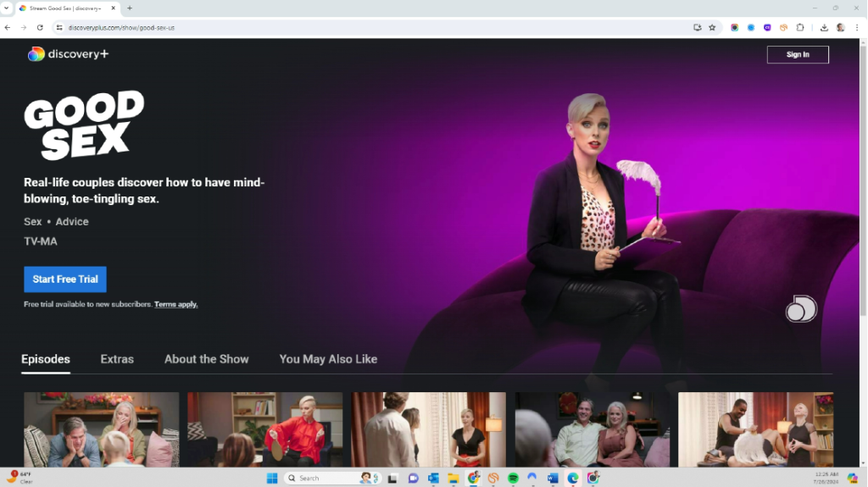Open the Terms apply link

click(x=175, y=304)
